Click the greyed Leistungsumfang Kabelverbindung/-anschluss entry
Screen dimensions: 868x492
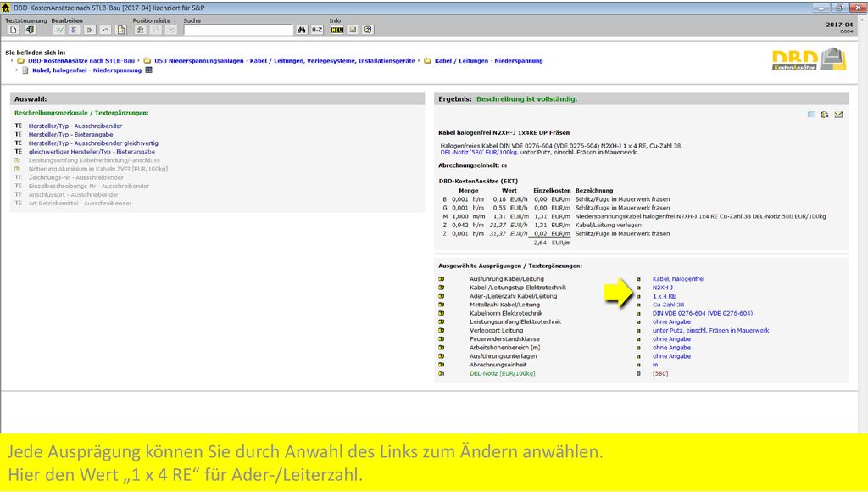point(94,160)
